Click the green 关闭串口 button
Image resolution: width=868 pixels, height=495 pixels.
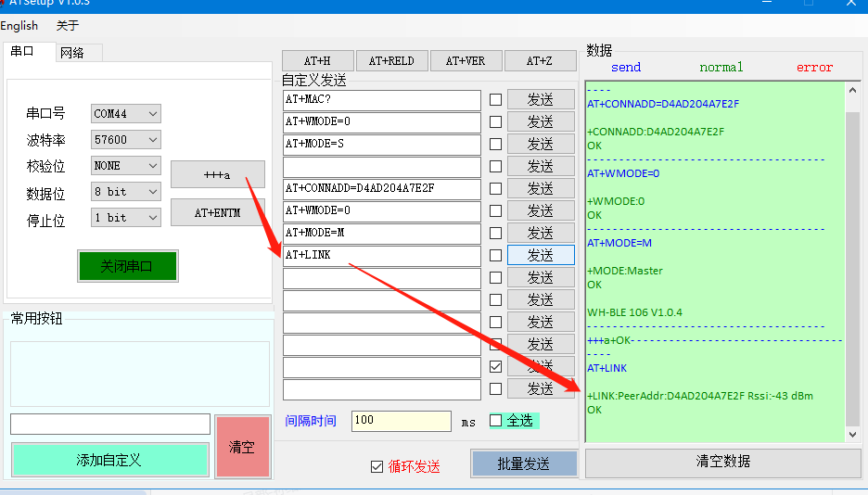(127, 266)
